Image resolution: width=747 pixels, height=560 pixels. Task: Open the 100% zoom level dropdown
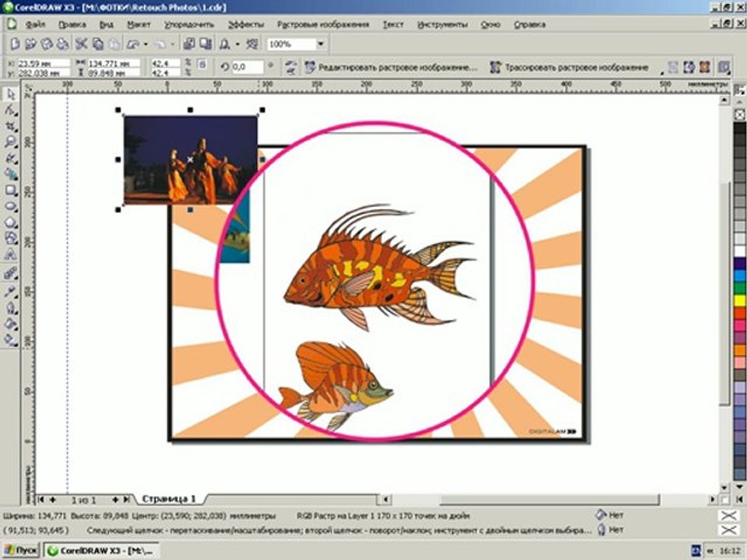[x=321, y=44]
